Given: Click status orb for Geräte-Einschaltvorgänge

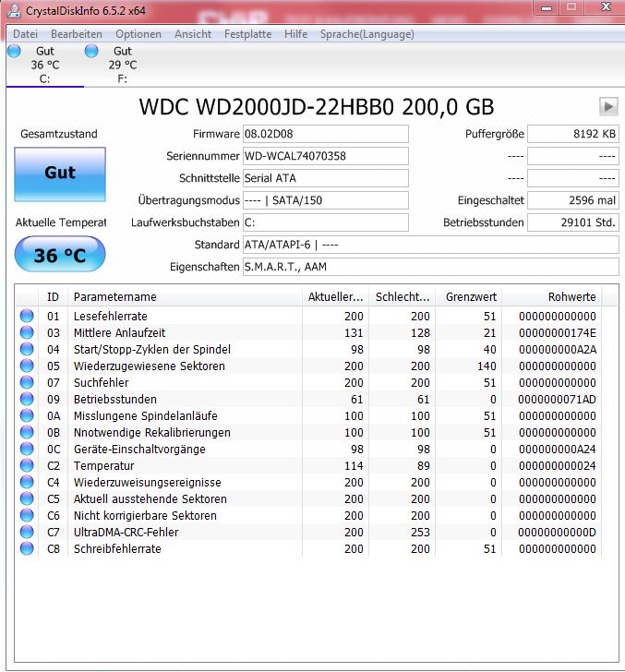Looking at the screenshot, I should click(x=27, y=450).
